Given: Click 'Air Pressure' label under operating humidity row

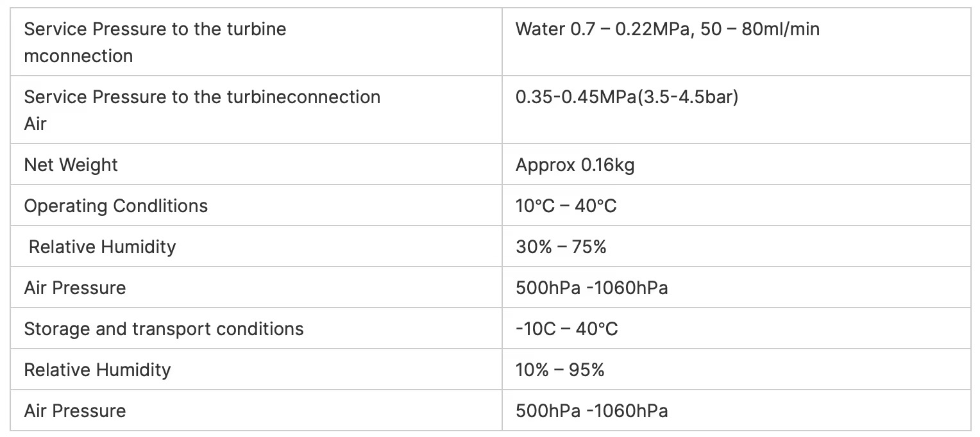Looking at the screenshot, I should 75,288.
